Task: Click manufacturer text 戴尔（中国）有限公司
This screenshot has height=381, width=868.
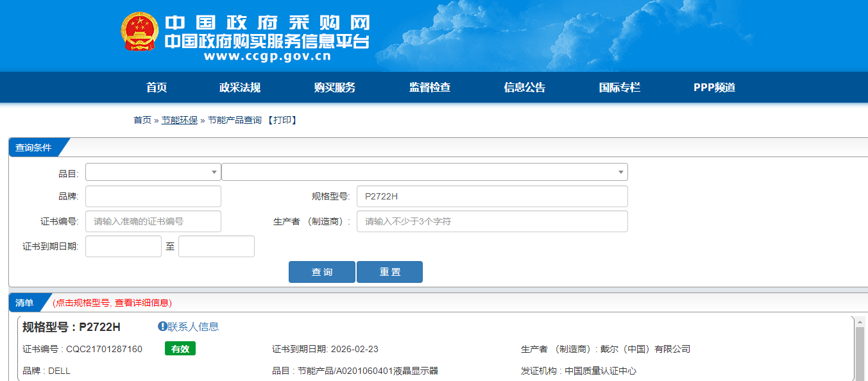Action: pyautogui.click(x=645, y=349)
